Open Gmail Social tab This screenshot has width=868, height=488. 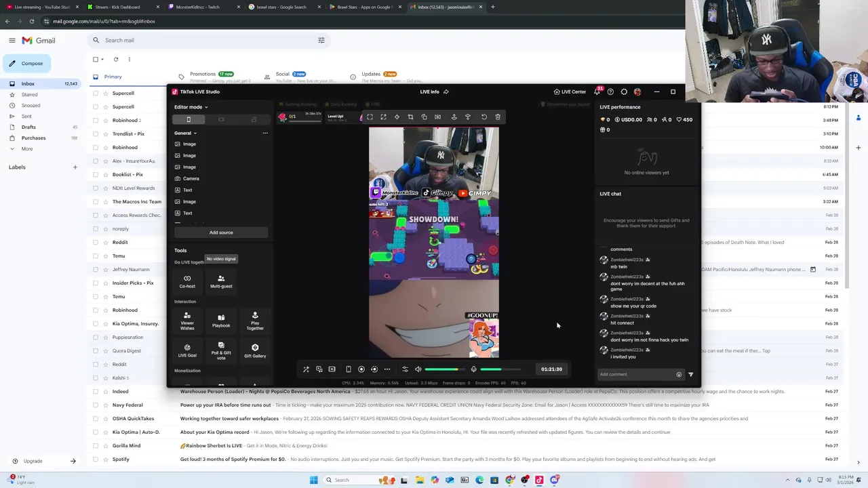pos(300,77)
